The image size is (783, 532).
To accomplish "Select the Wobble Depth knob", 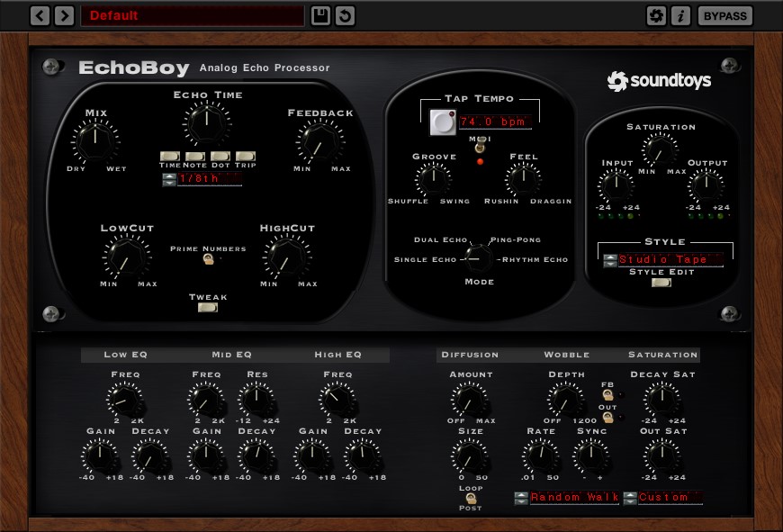I will (x=565, y=399).
